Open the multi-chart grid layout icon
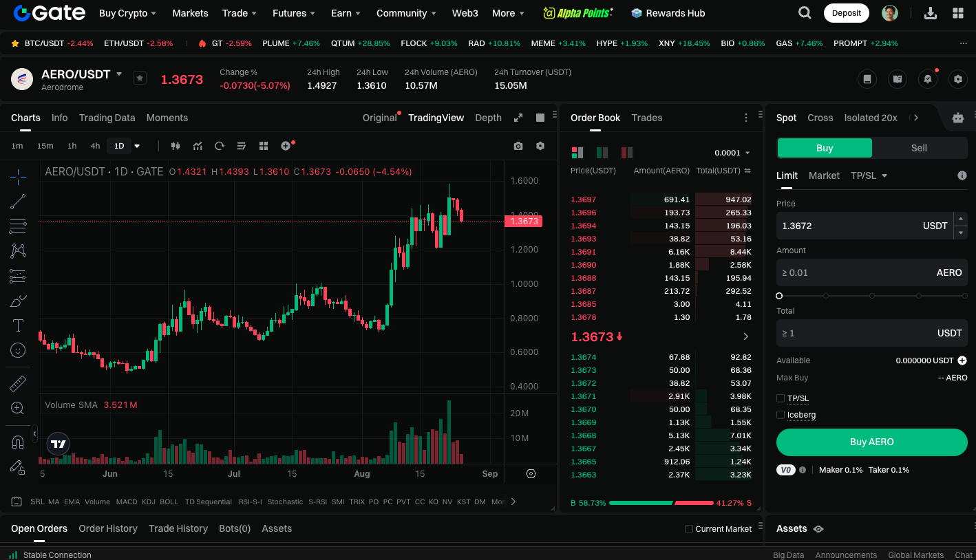This screenshot has width=976, height=560. point(263,146)
